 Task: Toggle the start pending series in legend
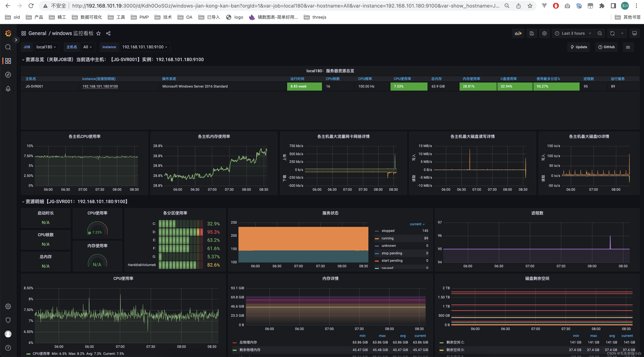coord(392,260)
